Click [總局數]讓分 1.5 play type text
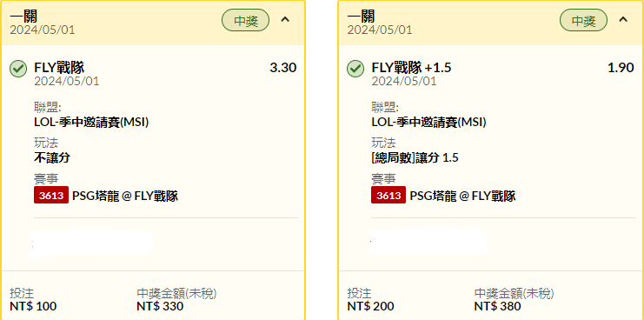 [x=415, y=158]
